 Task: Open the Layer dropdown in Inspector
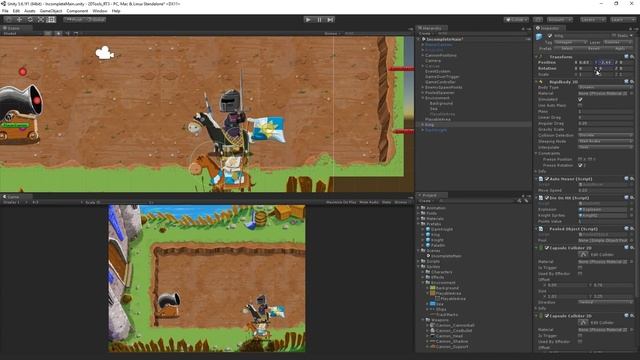pyautogui.click(x=618, y=42)
